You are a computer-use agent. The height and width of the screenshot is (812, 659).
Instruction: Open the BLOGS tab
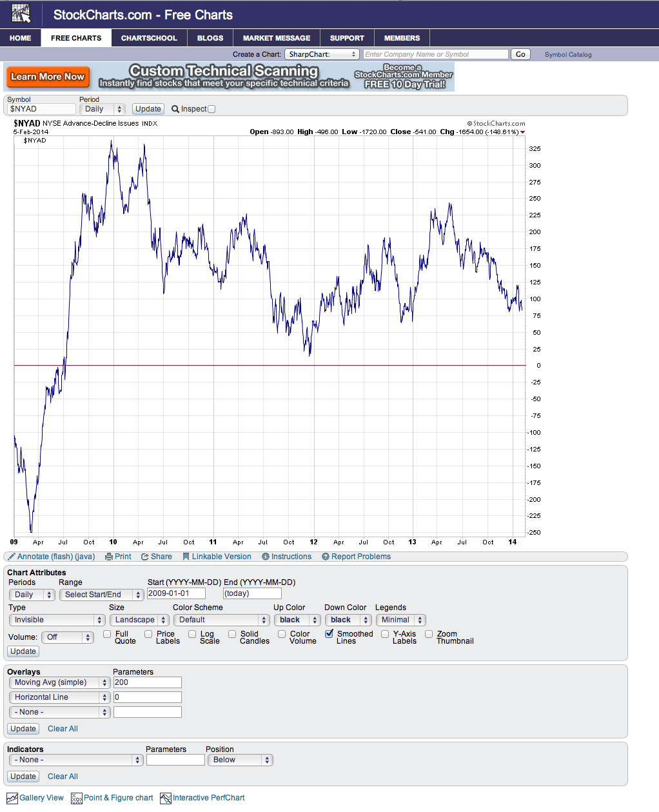pos(210,38)
